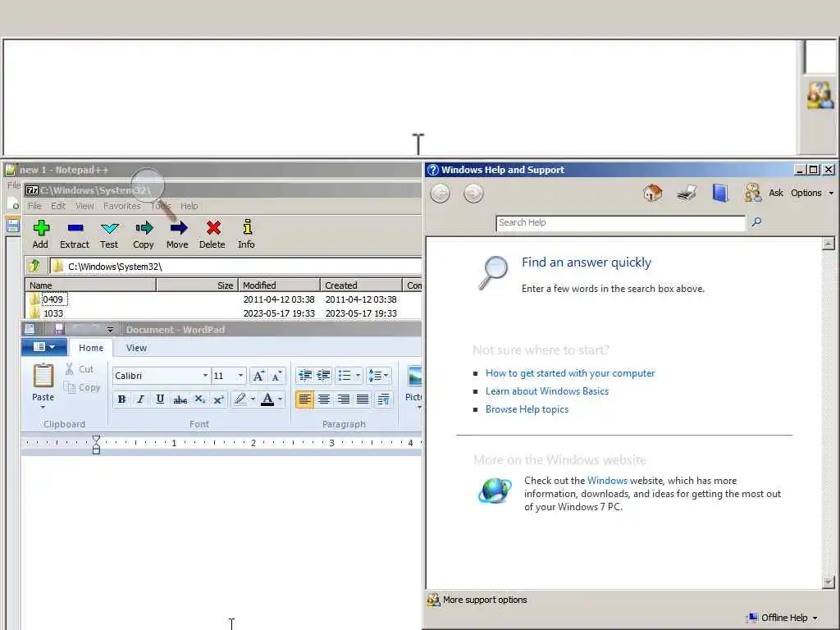Apply the text highlight color pen
This screenshot has width=840, height=630.
point(240,399)
